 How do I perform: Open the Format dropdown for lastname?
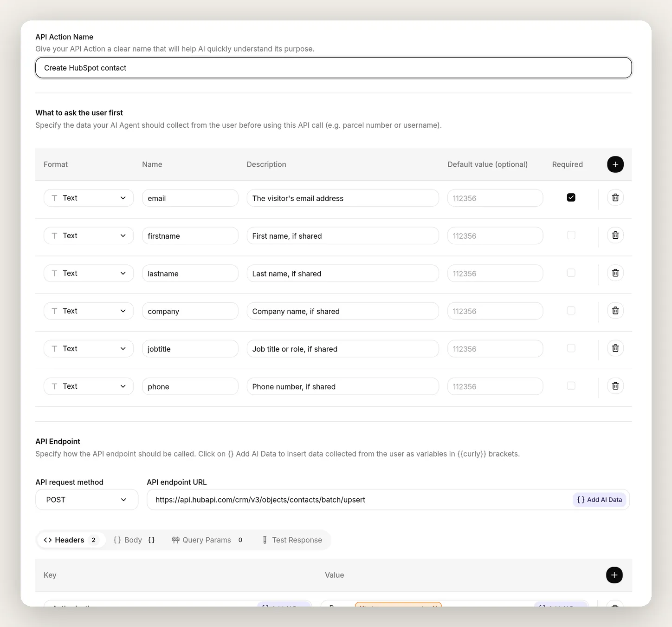point(89,273)
